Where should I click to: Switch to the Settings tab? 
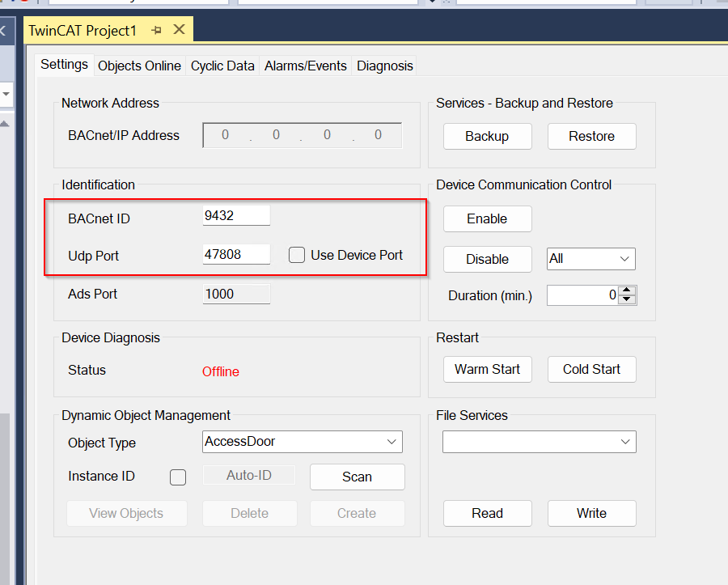[64, 65]
